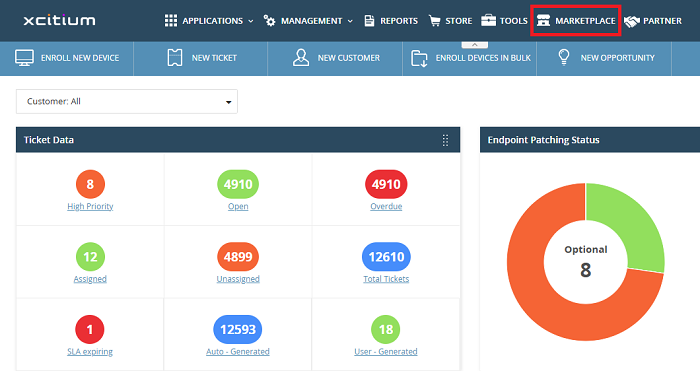Screen dimensions: 700x371
Task: Open the Marketplace menu item
Action: [x=576, y=21]
